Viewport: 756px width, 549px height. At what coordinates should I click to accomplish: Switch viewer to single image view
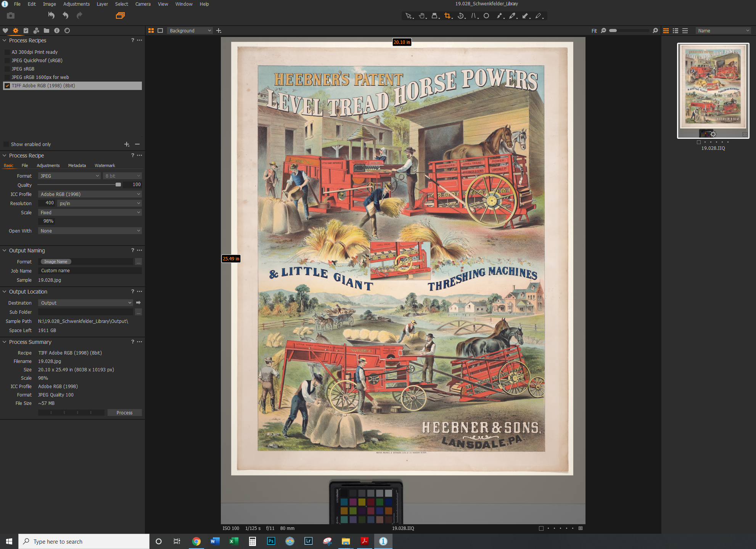point(160,30)
